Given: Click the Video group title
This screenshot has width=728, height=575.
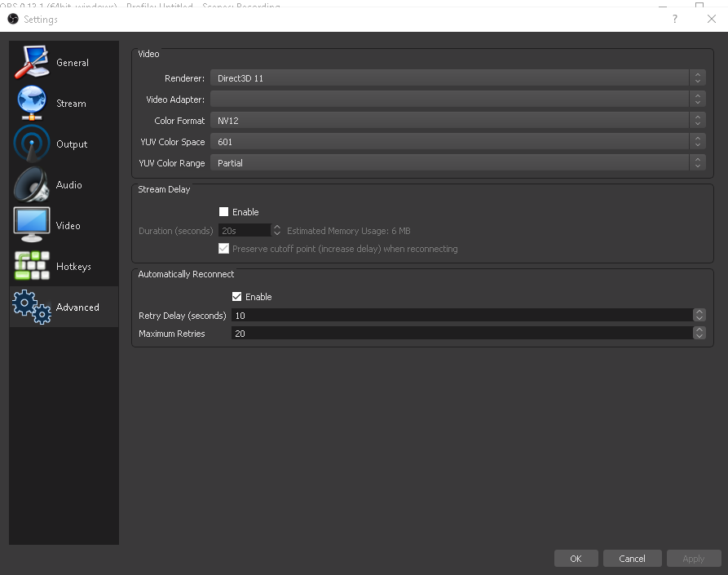Looking at the screenshot, I should tap(148, 54).
